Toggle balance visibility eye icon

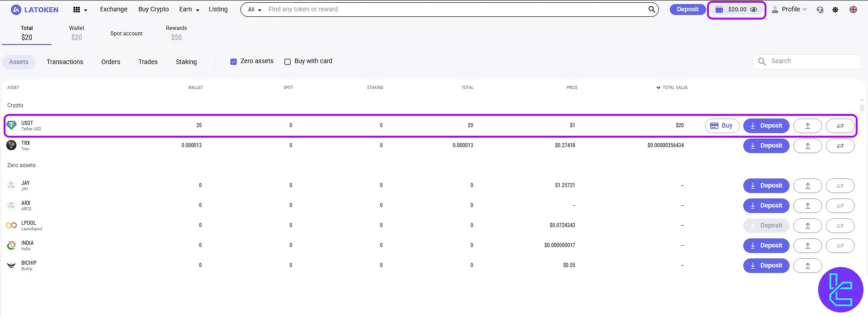click(x=754, y=10)
